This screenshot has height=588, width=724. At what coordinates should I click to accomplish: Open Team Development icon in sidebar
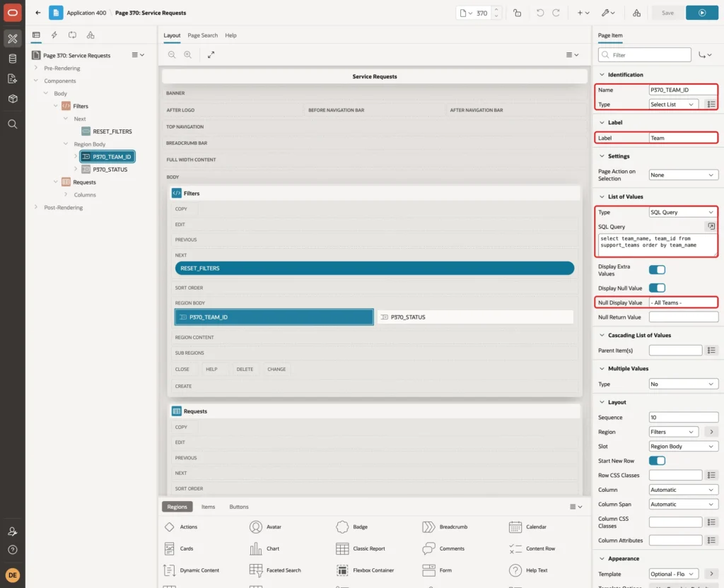coord(13,79)
